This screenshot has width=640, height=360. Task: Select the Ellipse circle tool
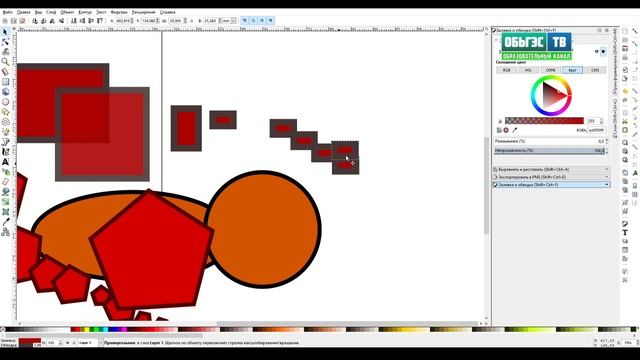[x=5, y=102]
